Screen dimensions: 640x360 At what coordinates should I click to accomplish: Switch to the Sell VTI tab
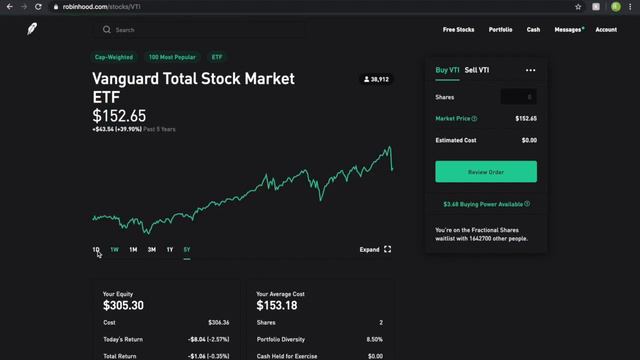tap(477, 70)
